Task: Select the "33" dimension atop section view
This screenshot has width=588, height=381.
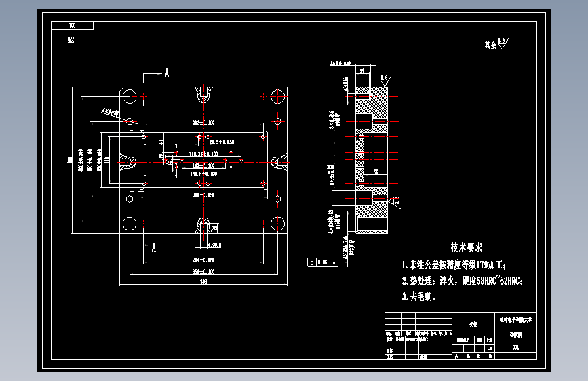Action: [x=362, y=71]
